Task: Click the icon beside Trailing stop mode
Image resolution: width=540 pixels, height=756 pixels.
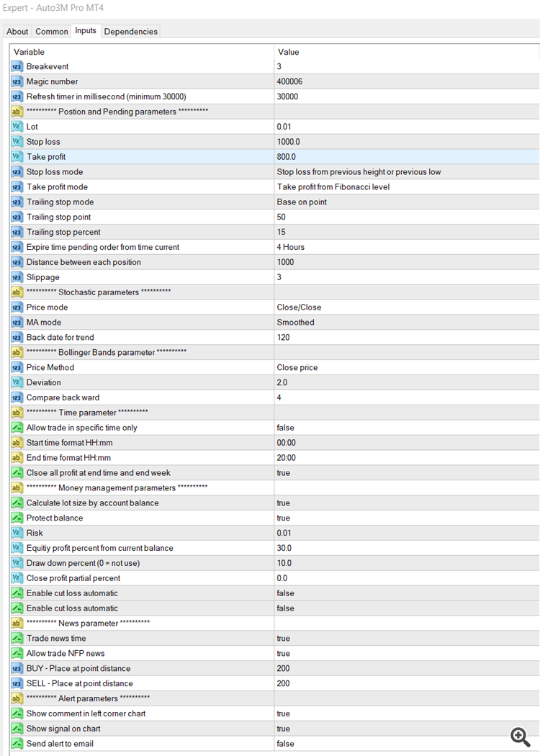Action: tap(17, 202)
